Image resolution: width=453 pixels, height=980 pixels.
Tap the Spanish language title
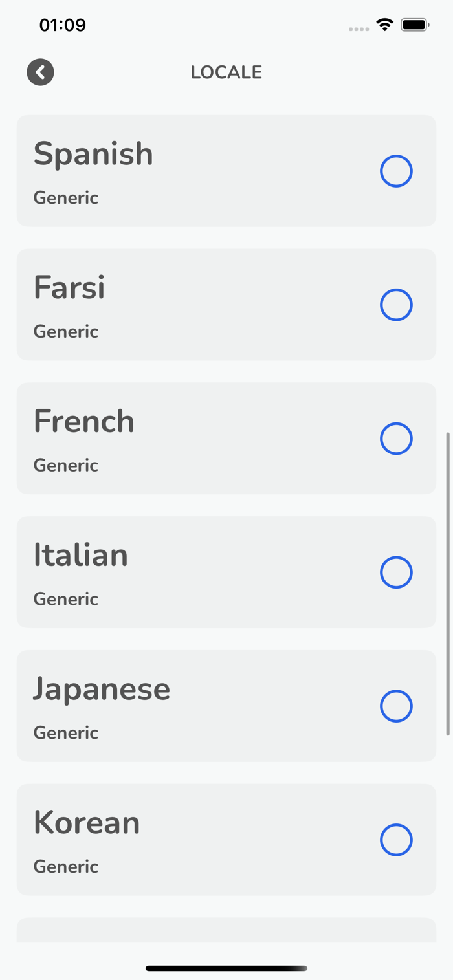pos(93,154)
